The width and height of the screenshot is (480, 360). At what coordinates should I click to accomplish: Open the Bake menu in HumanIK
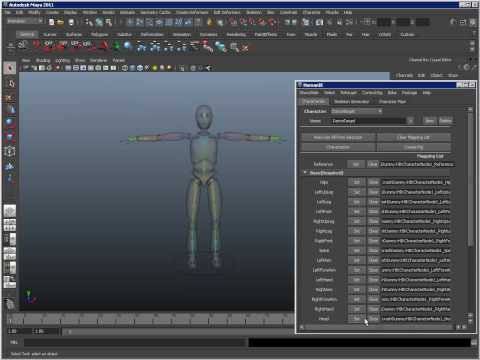[392, 93]
